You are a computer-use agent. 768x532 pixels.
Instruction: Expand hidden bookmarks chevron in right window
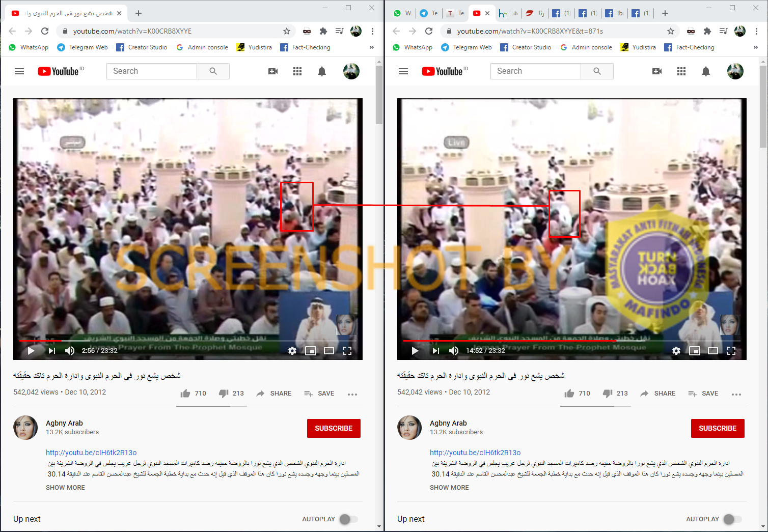[x=756, y=47]
